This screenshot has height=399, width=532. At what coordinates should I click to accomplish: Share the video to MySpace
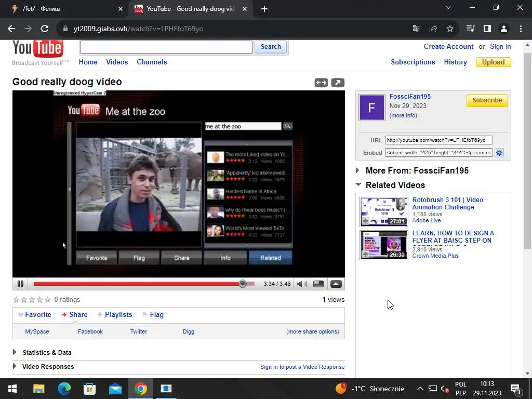tap(37, 331)
